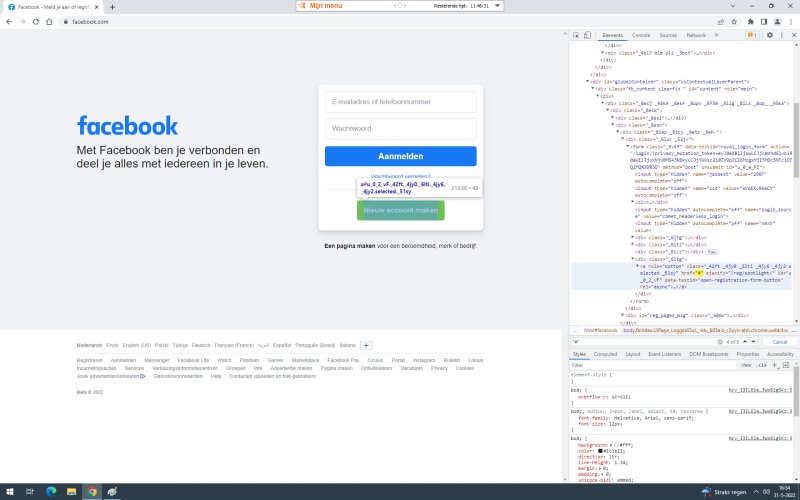
Task: Switch to the Sources tab
Action: tap(668, 35)
